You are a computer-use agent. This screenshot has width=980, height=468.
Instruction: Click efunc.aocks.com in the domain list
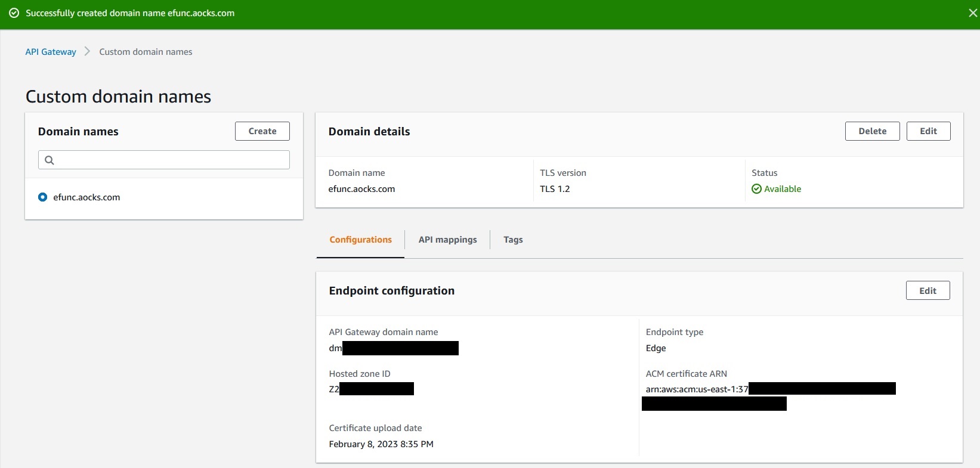coord(86,197)
